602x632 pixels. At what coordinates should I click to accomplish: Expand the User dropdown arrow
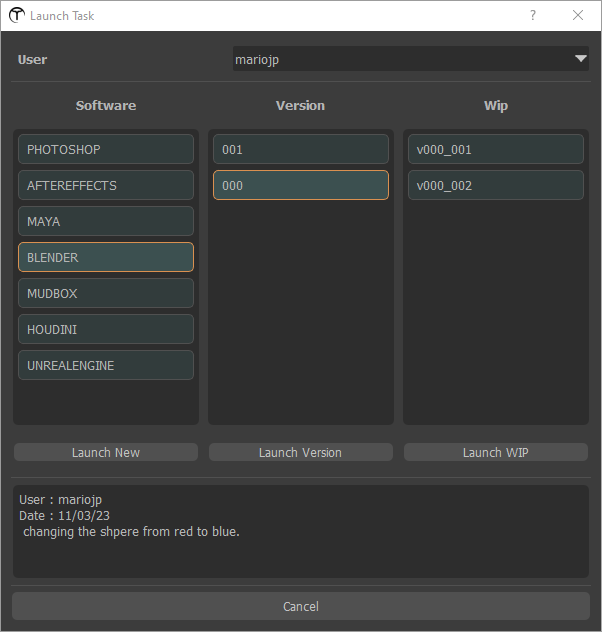click(580, 59)
